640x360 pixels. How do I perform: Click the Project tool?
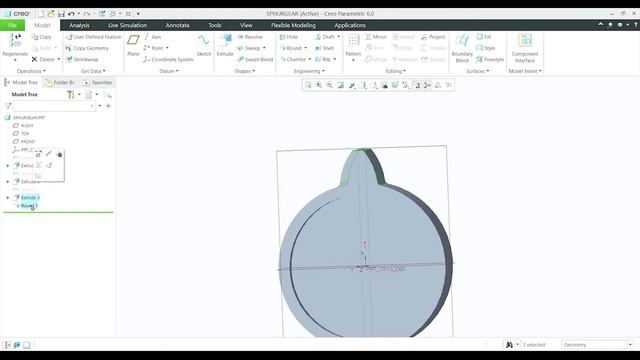[433, 37]
